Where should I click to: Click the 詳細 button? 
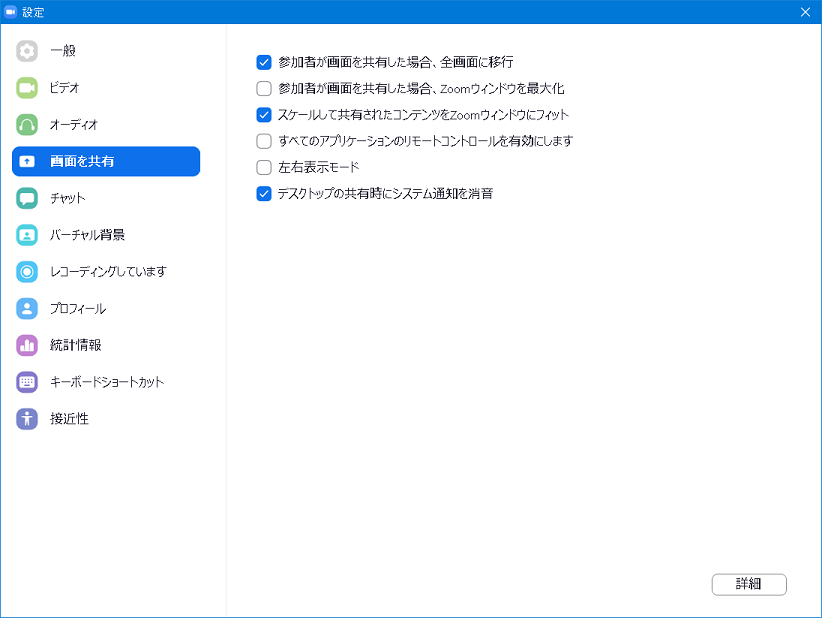tap(749, 584)
